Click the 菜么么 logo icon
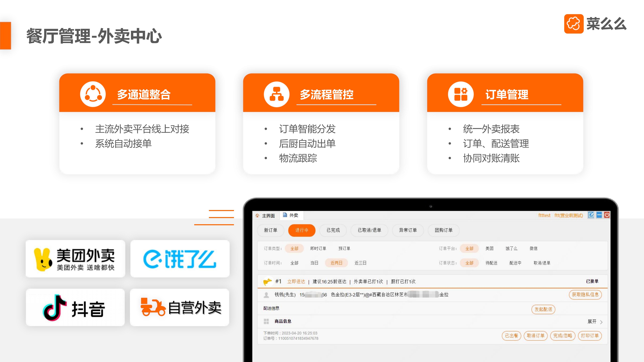 coord(574,24)
